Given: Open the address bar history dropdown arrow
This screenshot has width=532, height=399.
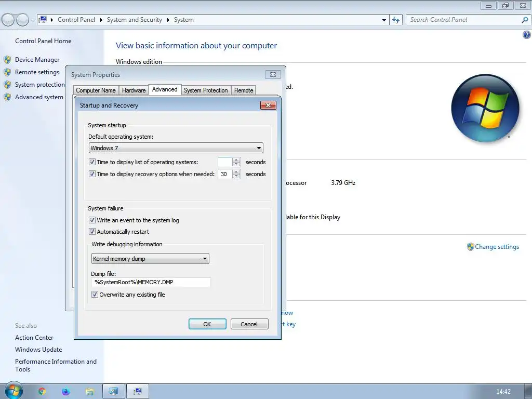Looking at the screenshot, I should tap(384, 20).
